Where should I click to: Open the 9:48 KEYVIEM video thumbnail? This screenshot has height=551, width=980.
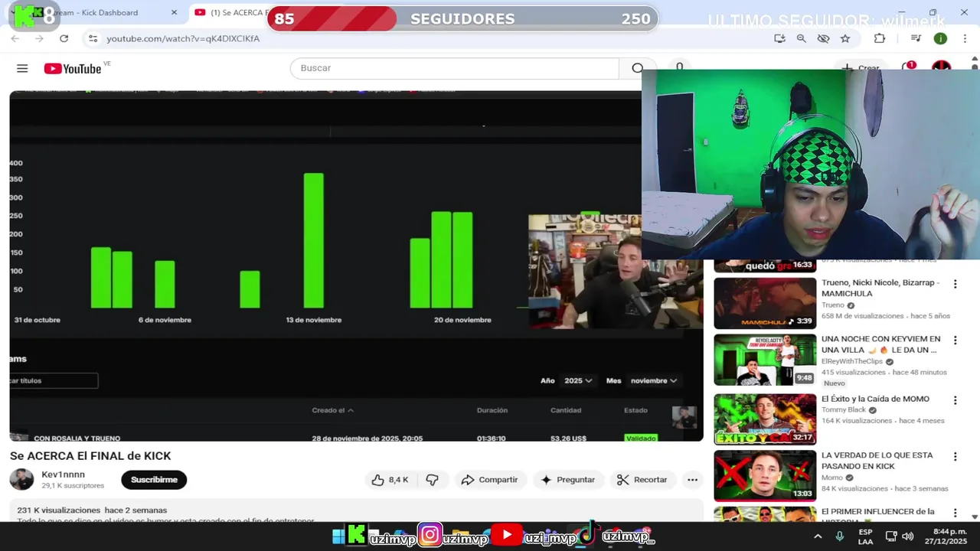pyautogui.click(x=765, y=360)
